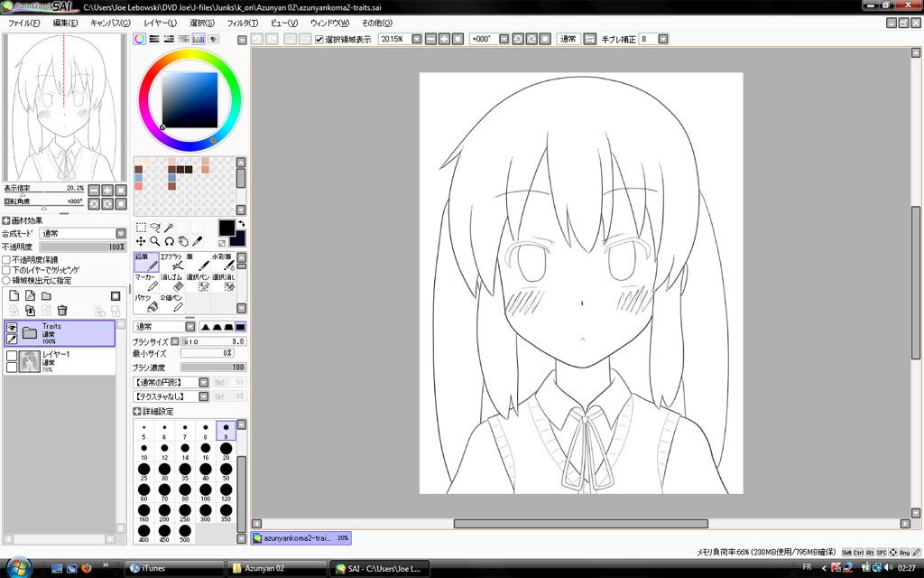Adjust the ブラシ濃度 brush density slider
924x578 pixels.
point(213,368)
